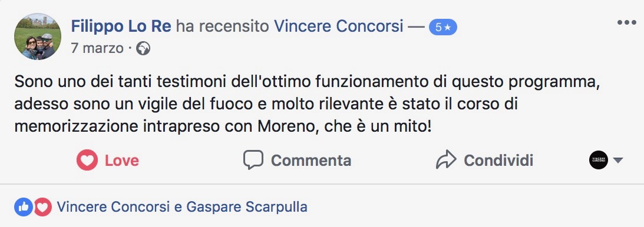Open the three-dots post options menu
Image resolution: width=644 pixels, height=227 pixels.
626,22
